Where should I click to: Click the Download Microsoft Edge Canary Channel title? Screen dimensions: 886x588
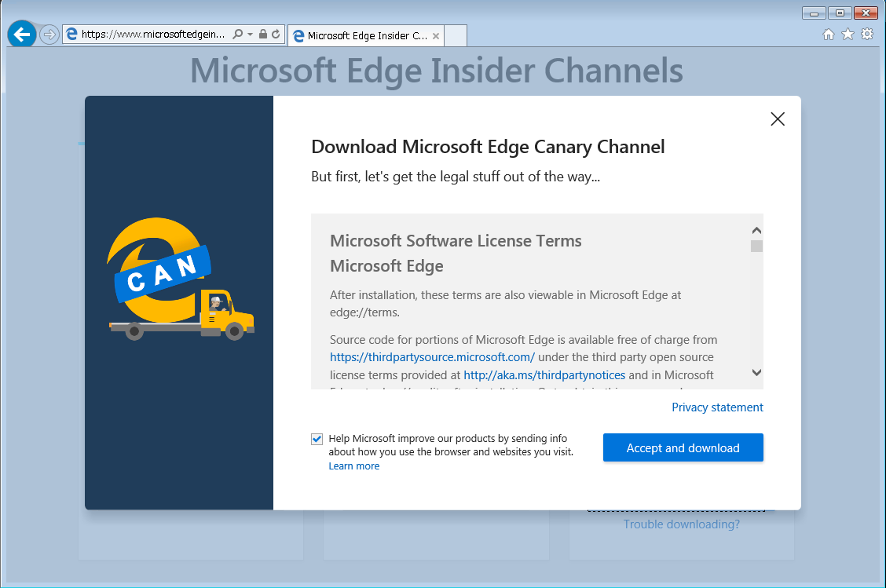489,147
